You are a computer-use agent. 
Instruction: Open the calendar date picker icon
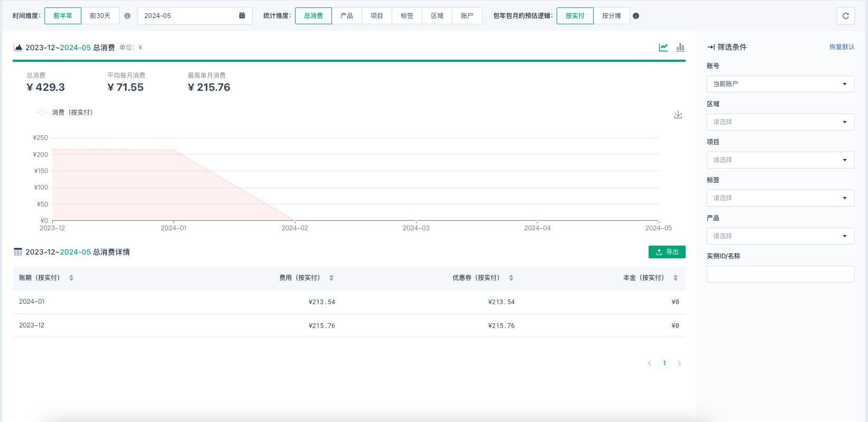[242, 16]
